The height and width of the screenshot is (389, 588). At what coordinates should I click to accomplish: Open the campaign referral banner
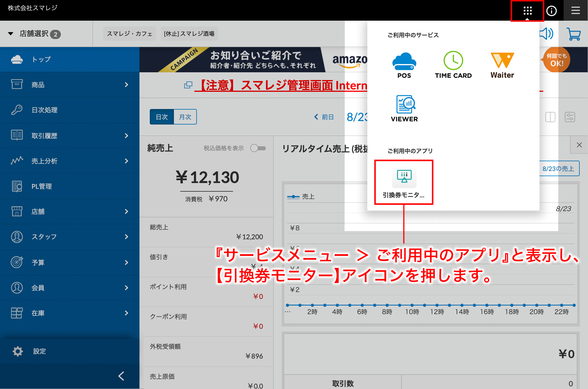[x=253, y=60]
